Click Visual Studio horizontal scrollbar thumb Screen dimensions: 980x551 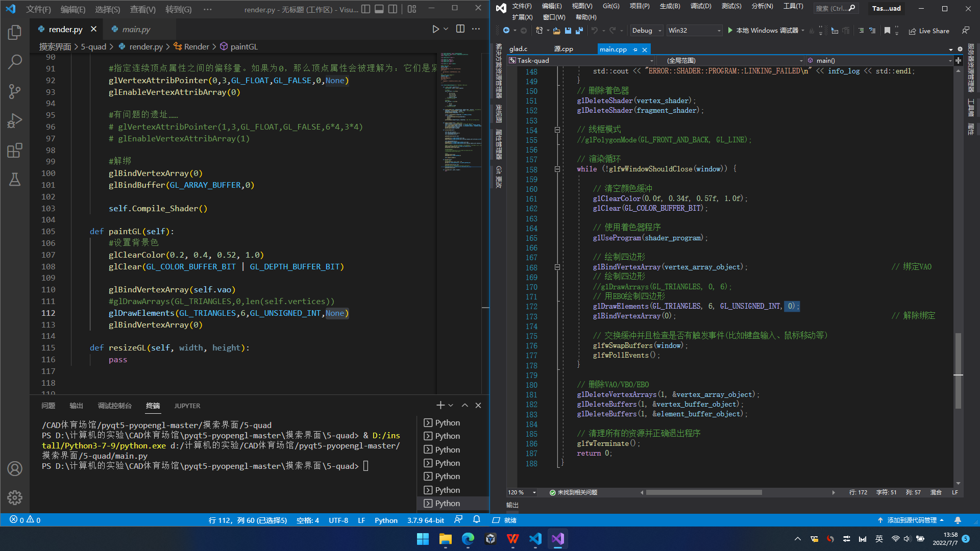703,493
